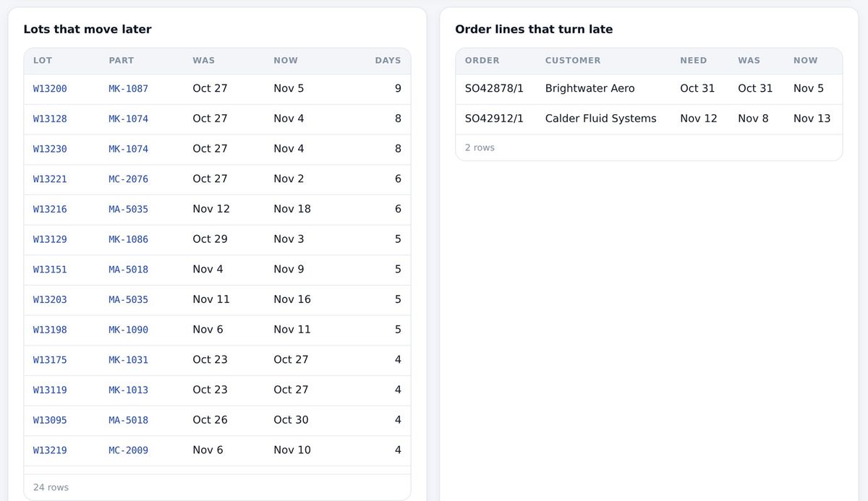The height and width of the screenshot is (501, 868).
Task: Follow the MK-1086 part link
Action: pos(128,239)
